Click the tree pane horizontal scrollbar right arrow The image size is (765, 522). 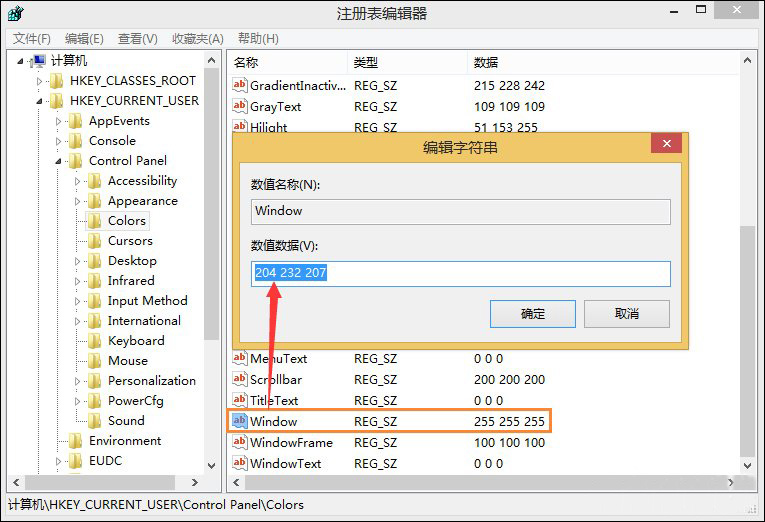click(195, 482)
